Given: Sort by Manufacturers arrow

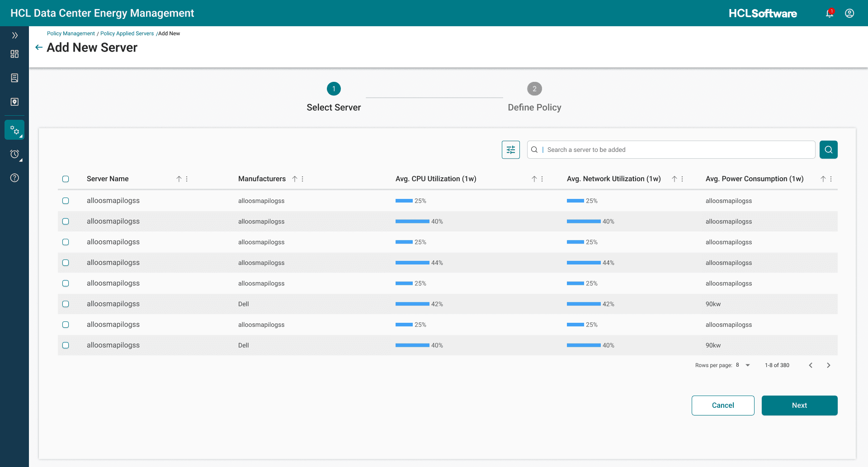Looking at the screenshot, I should pyautogui.click(x=295, y=179).
